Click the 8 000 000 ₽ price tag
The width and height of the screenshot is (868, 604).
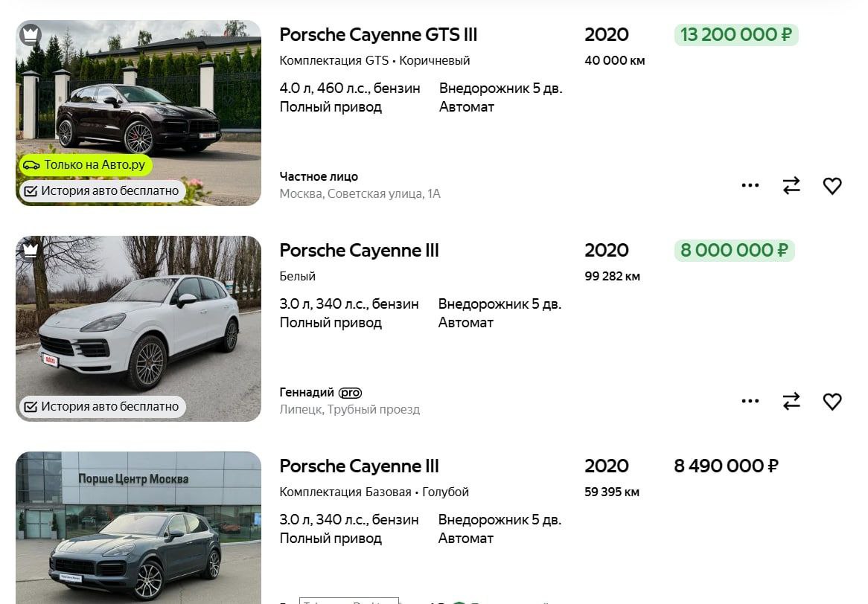734,251
